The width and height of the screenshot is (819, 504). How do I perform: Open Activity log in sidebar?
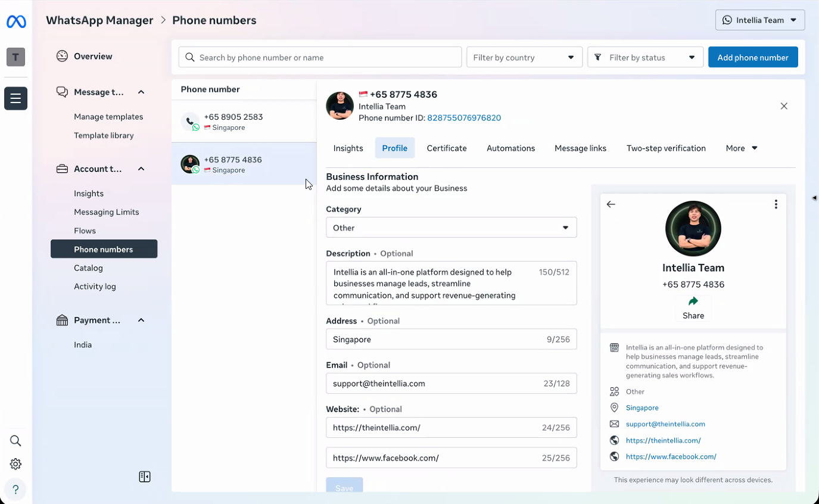coord(95,287)
